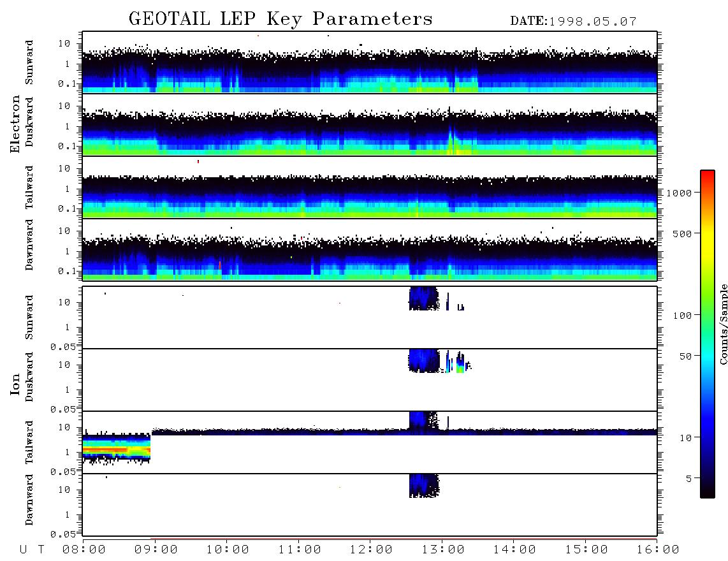The width and height of the screenshot is (728, 561).
Task: Click the vertical "Ion" group label
Action: (x=15, y=384)
